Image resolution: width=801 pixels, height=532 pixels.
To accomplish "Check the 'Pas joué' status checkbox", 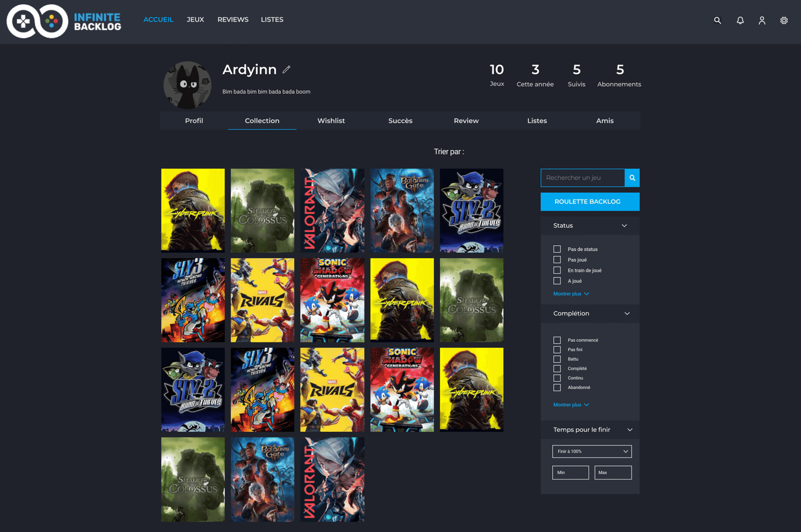I will 557,260.
